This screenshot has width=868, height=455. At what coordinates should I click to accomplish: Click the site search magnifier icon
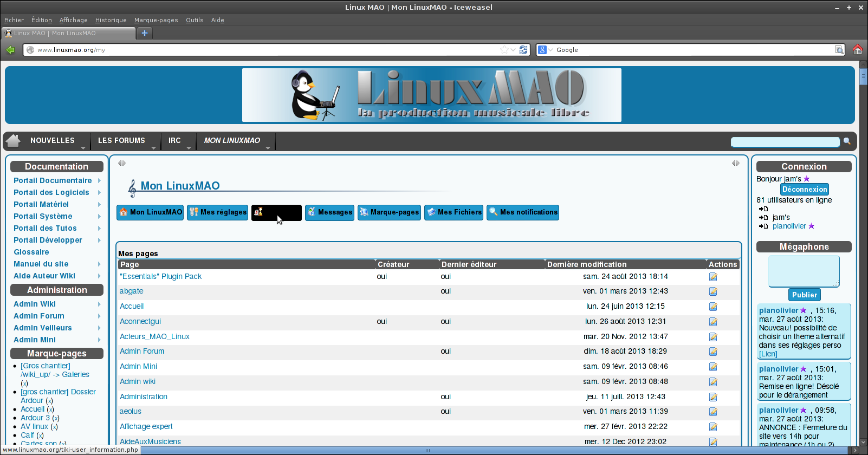[847, 141]
